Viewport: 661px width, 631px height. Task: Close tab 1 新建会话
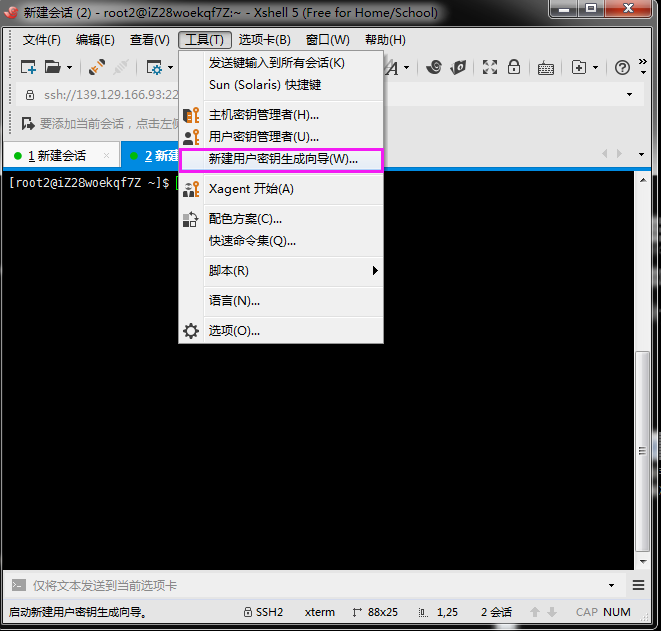[x=106, y=156]
